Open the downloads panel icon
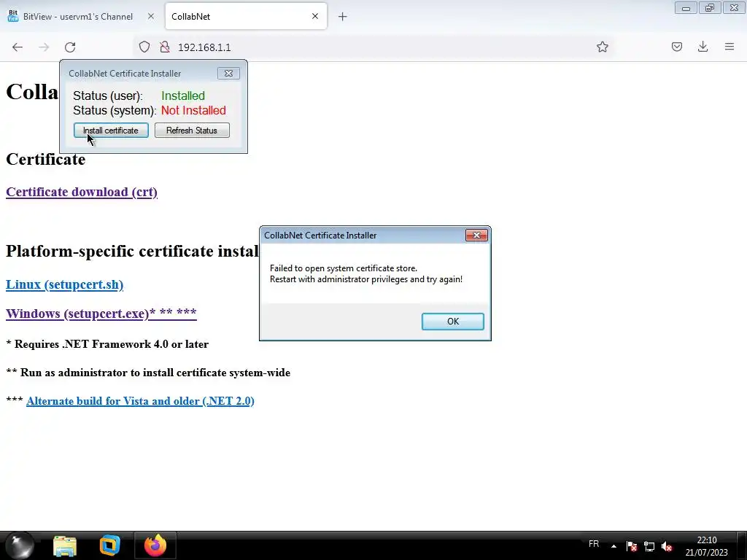Viewport: 747px width, 560px height. click(x=703, y=47)
